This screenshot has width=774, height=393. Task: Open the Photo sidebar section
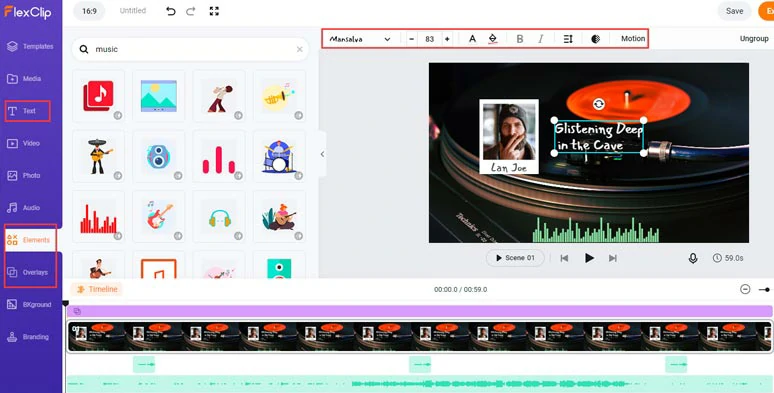[x=24, y=175]
